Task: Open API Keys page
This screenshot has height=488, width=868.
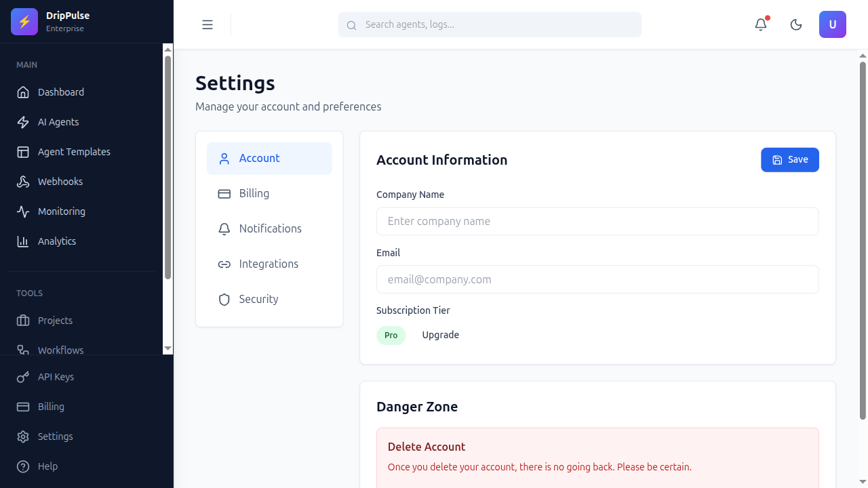Action: 87,377
